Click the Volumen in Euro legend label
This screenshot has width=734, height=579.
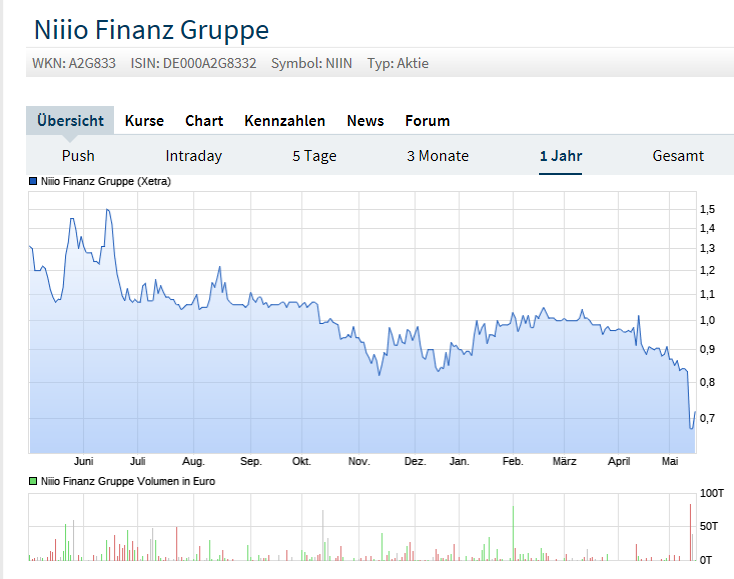pyautogui.click(x=128, y=481)
